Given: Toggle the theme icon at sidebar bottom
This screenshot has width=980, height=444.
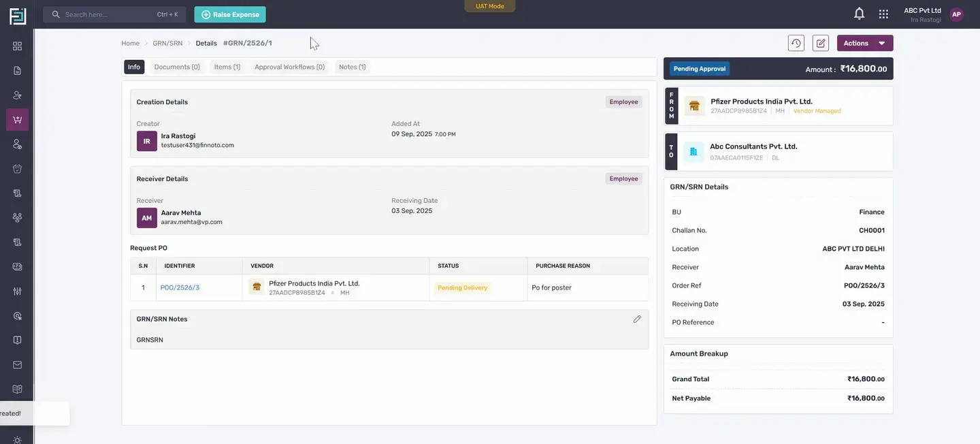Looking at the screenshot, I should point(17,440).
